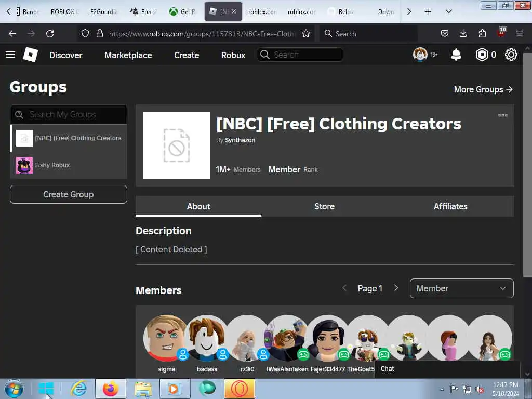The height and width of the screenshot is (399, 532).
Task: View the tracking protection shield icon
Action: click(x=85, y=34)
